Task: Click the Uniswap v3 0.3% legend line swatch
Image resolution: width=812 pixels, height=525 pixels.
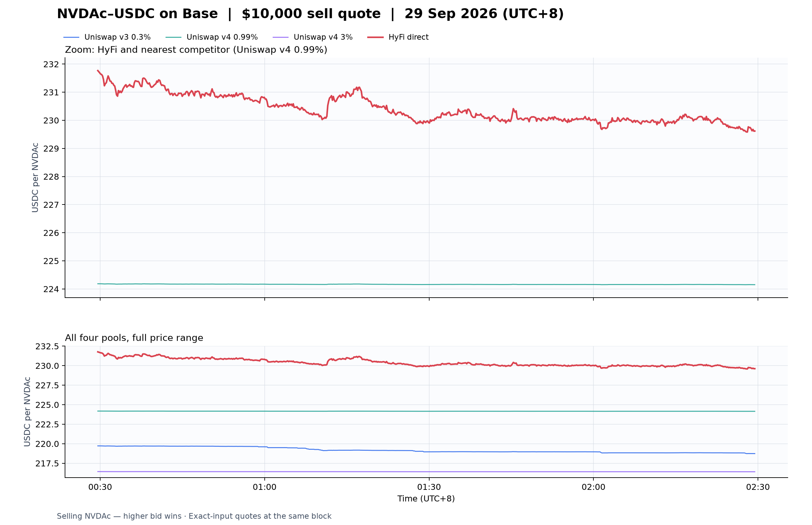Action: tap(71, 37)
